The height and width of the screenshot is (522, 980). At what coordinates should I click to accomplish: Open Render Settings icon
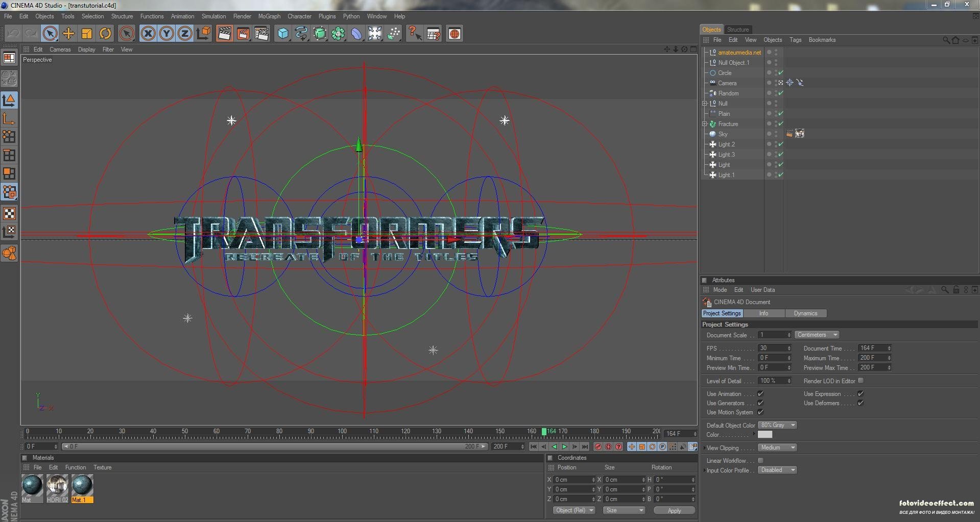tap(261, 34)
